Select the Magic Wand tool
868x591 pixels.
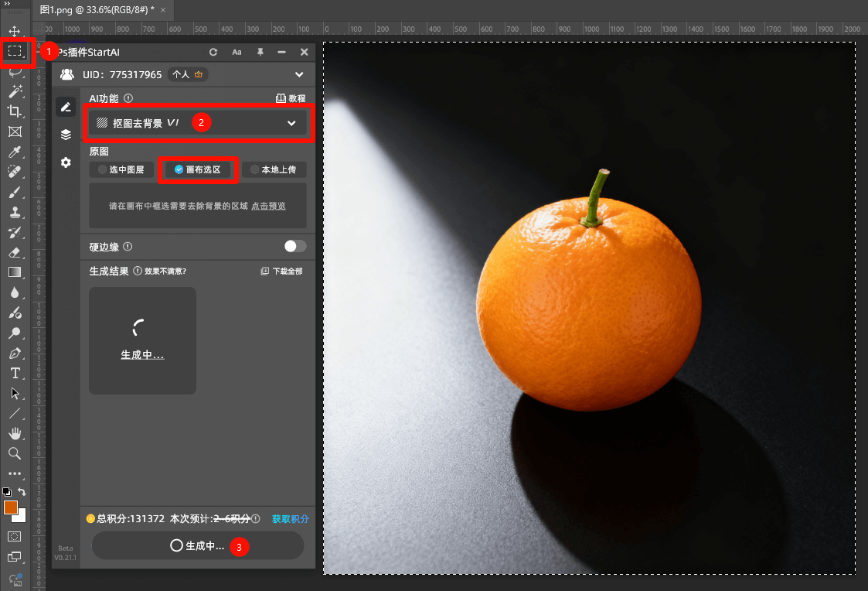point(15,91)
